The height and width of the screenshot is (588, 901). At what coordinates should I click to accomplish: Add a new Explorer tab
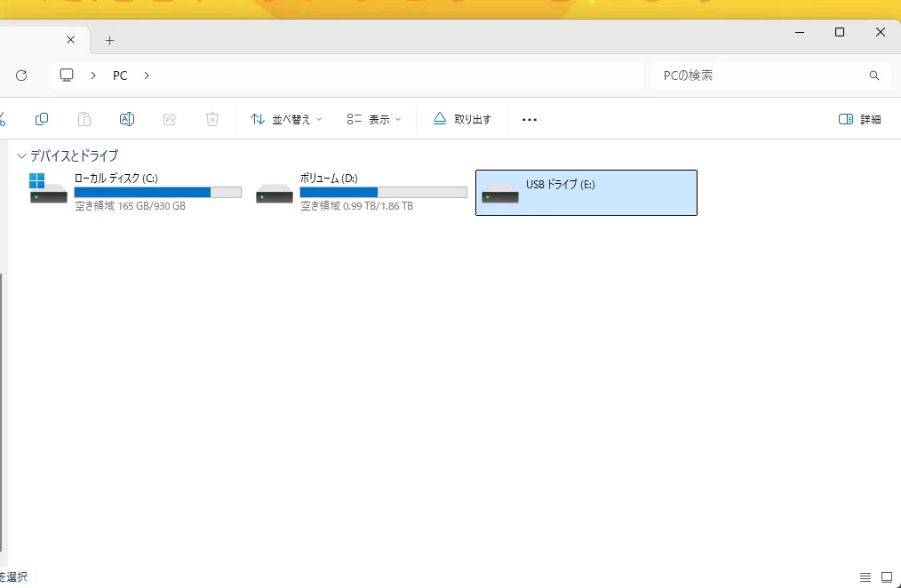(110, 40)
